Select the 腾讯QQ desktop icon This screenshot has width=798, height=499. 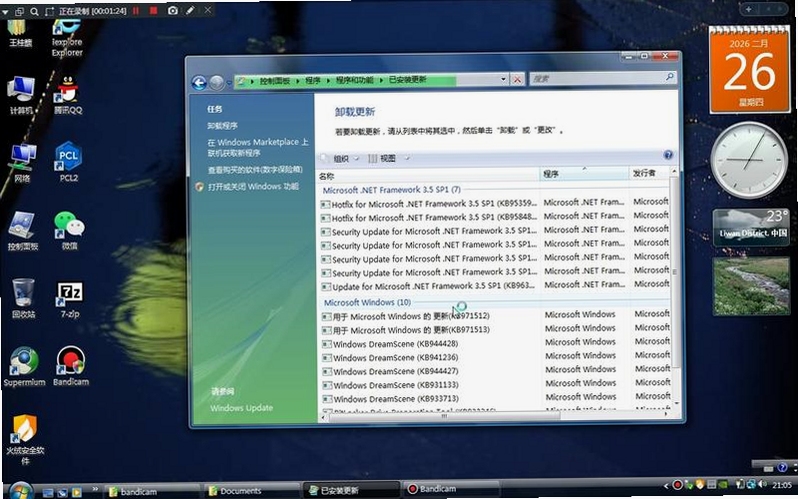(x=68, y=95)
